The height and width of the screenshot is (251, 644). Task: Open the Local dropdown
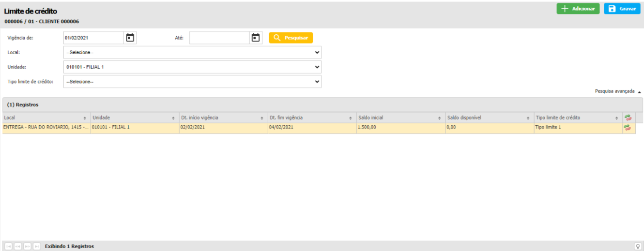(x=192, y=52)
